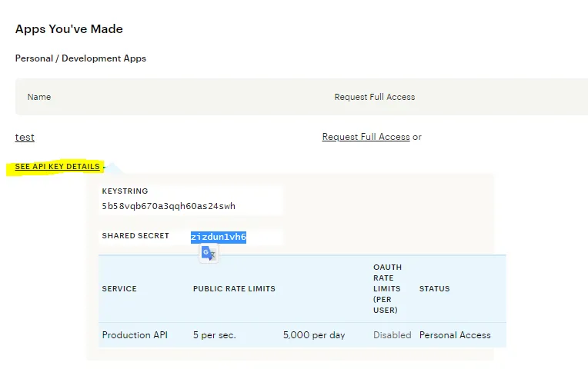Click the Name column header
This screenshot has width=588, height=369.
coord(39,97)
